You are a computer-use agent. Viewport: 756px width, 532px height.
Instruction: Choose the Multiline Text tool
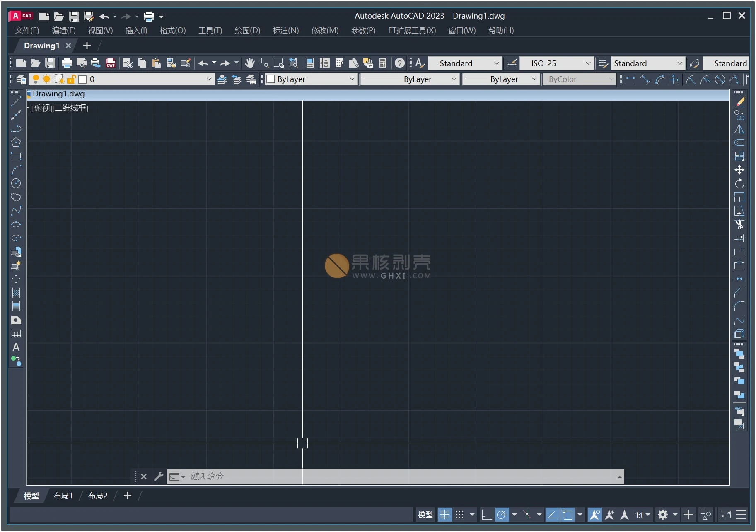click(16, 347)
